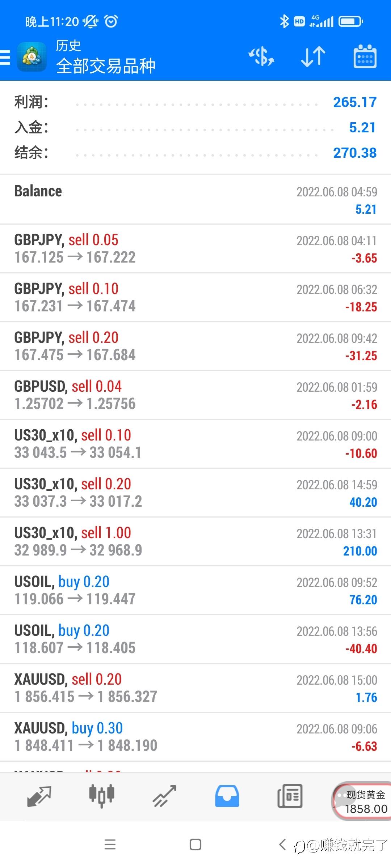Open the symbol filter dollar icon
This screenshot has height=868, width=391.
[261, 57]
